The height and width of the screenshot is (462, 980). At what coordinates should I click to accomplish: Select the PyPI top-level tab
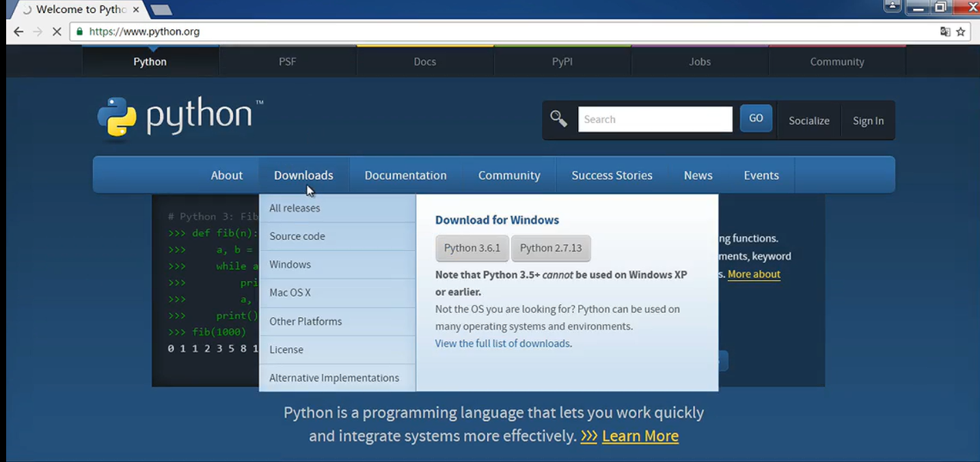562,62
